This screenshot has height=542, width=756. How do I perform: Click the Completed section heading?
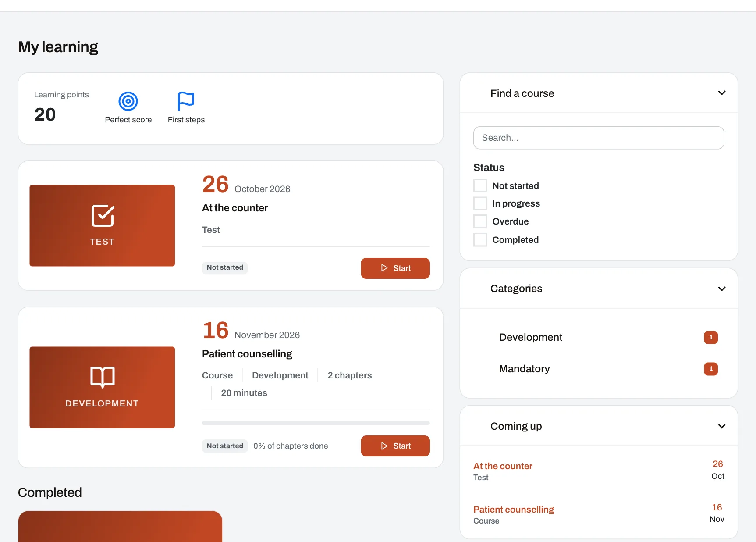[50, 492]
